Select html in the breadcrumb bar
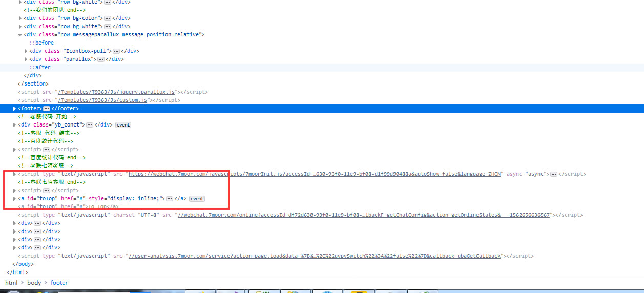This screenshot has height=293, width=644. point(11,283)
